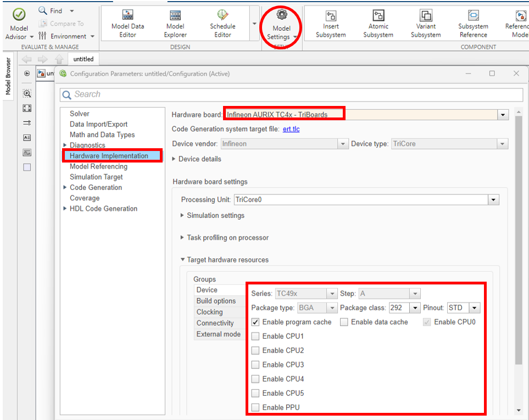Insert a Variant Subsystem
The width and height of the screenshot is (529, 420).
pos(426,16)
